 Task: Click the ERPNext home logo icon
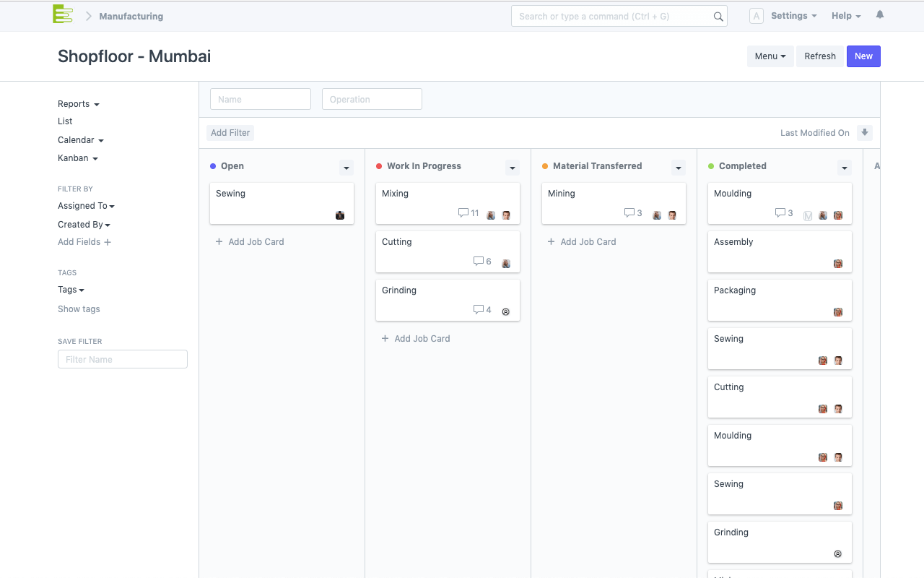tap(63, 14)
